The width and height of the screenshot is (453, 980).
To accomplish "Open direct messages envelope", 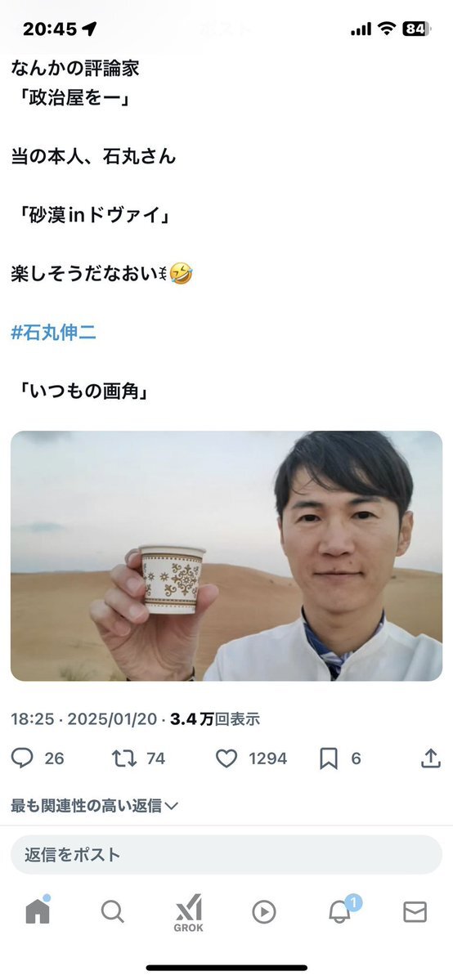I will click(x=415, y=912).
